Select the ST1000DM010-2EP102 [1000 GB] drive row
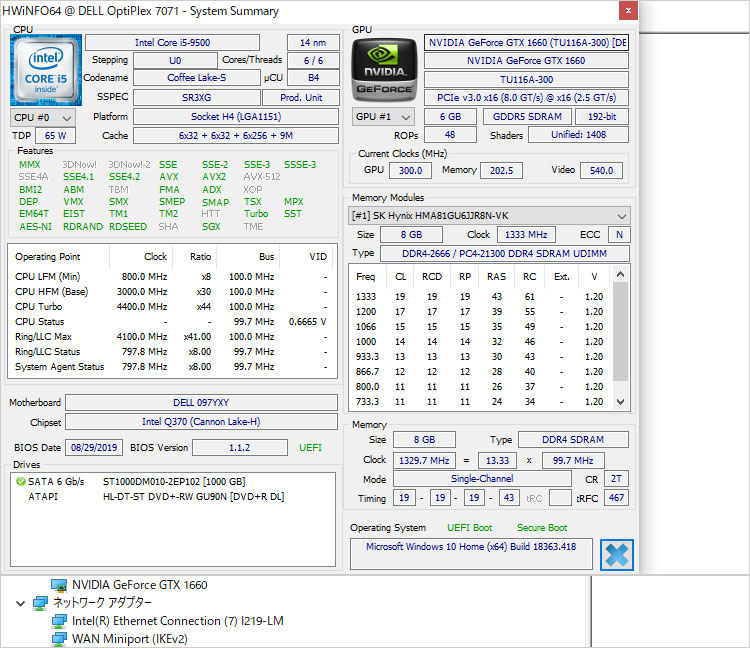The image size is (750, 648). point(173,482)
